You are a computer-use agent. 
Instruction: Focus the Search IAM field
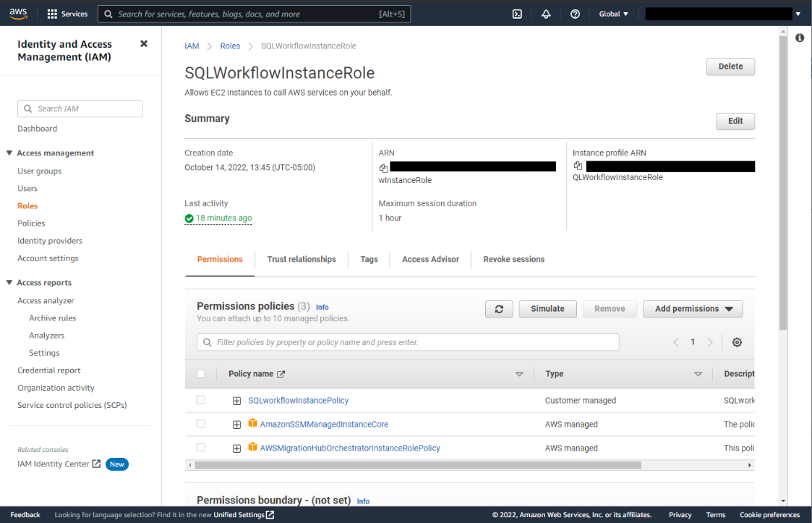pos(80,109)
